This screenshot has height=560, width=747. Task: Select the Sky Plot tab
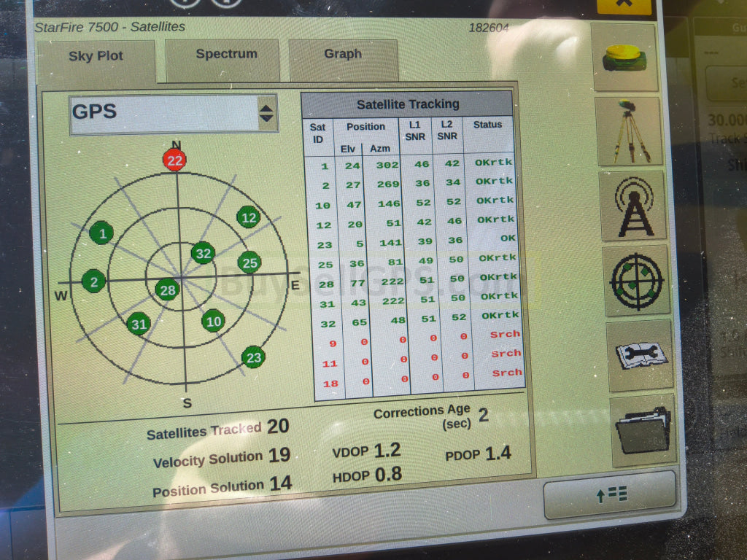[96, 57]
